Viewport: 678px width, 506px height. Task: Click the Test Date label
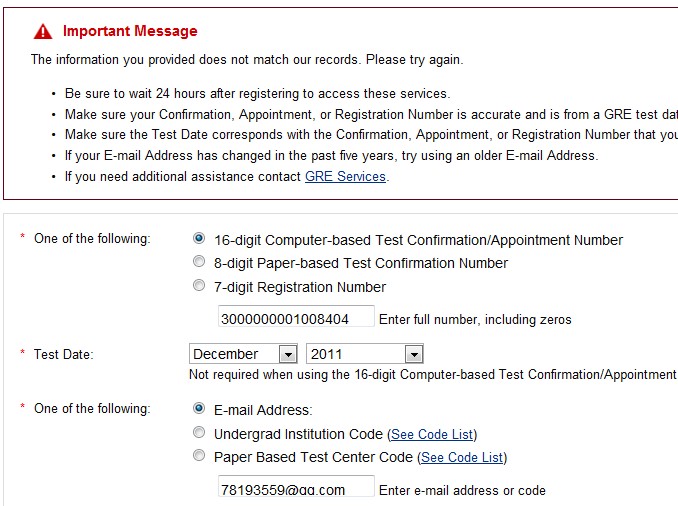coord(63,355)
